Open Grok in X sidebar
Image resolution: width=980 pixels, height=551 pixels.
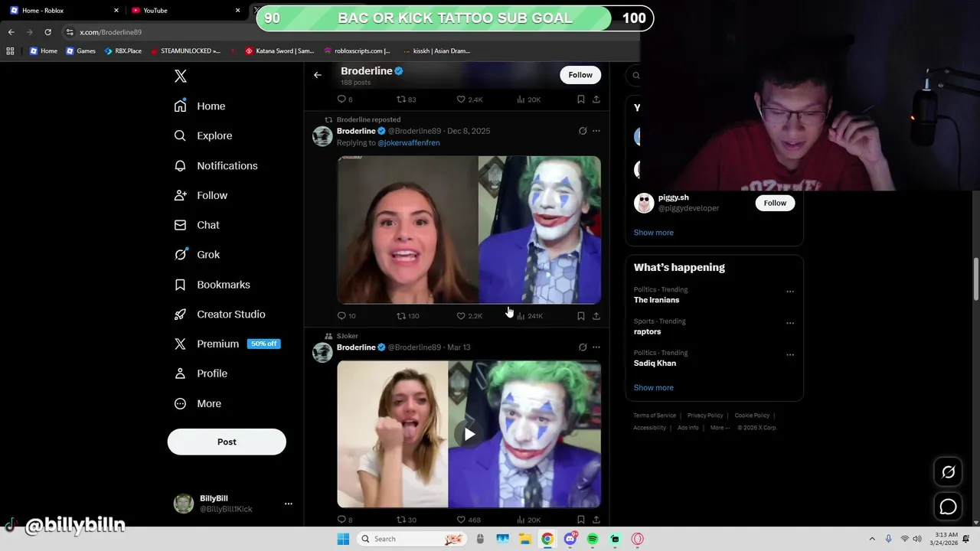(x=197, y=255)
